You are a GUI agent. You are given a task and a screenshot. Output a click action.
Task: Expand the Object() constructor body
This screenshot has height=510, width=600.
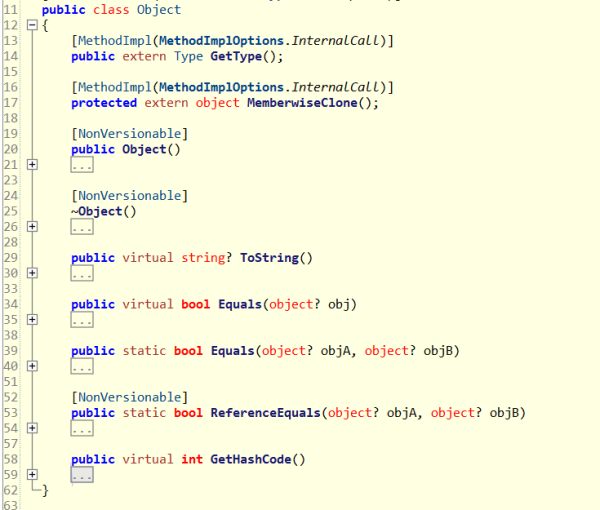32,165
